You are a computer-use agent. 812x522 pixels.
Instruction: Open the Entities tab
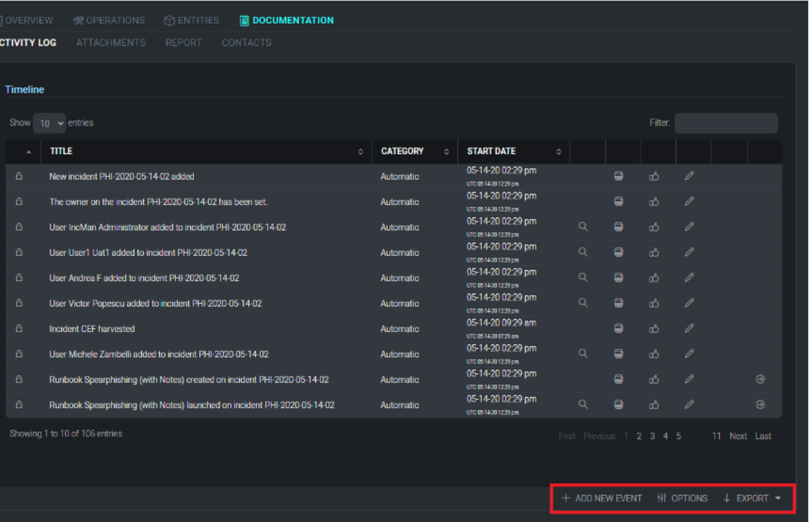pyautogui.click(x=193, y=20)
